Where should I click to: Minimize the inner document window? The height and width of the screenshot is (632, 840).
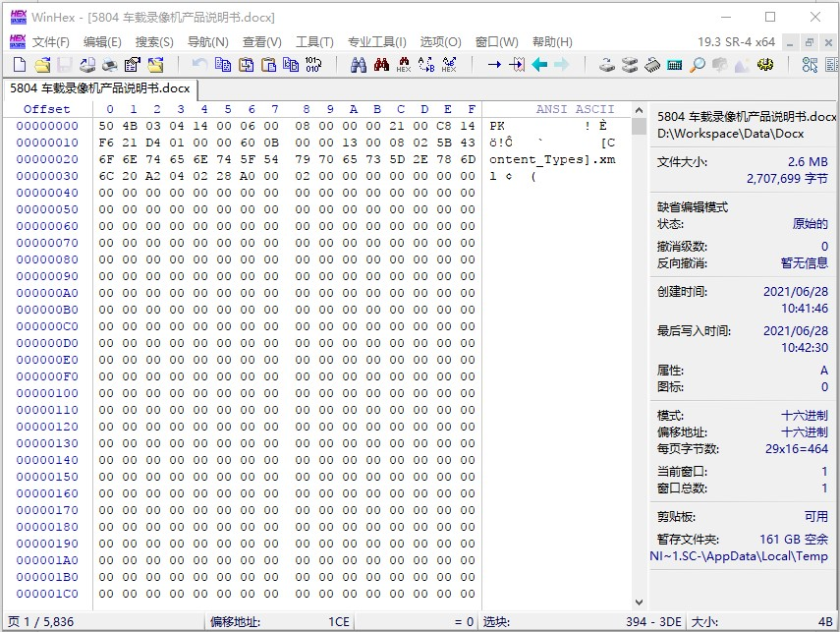[790, 42]
